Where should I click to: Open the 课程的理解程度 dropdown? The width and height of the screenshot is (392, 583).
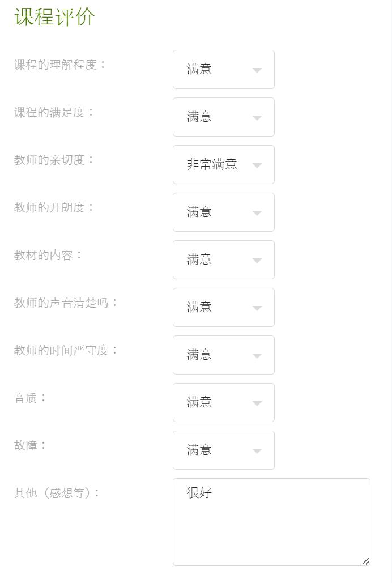pos(223,69)
